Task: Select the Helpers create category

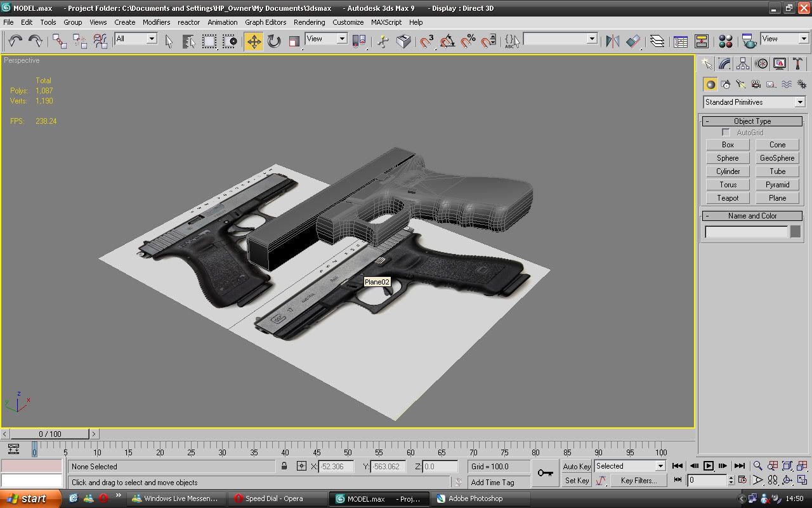Action: click(x=771, y=84)
